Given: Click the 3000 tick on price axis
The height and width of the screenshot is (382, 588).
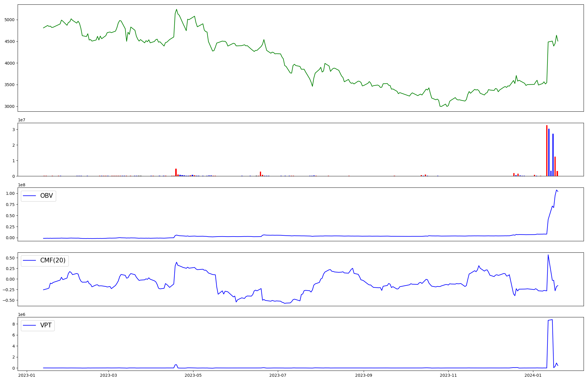Looking at the screenshot, I should (9, 106).
